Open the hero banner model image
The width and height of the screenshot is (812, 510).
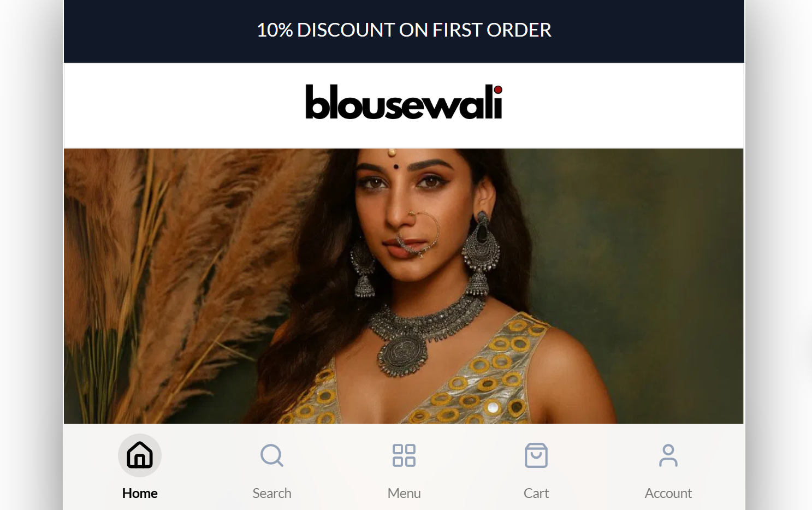pos(404,286)
